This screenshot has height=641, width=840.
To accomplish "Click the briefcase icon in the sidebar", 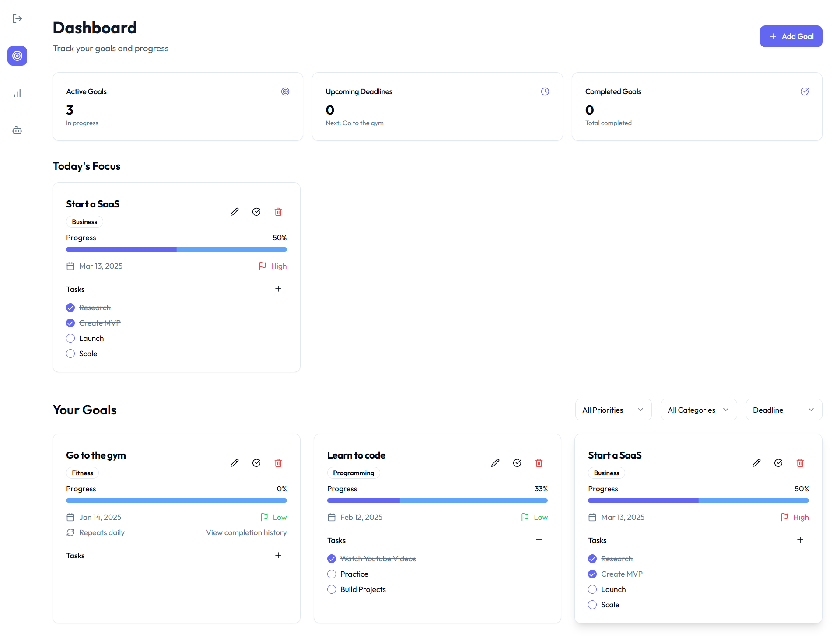I will tap(17, 130).
